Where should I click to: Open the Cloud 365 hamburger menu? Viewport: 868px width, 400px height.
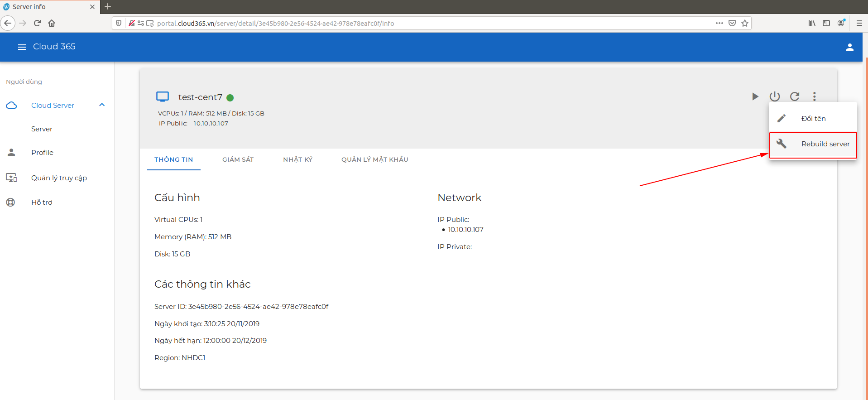[22, 47]
